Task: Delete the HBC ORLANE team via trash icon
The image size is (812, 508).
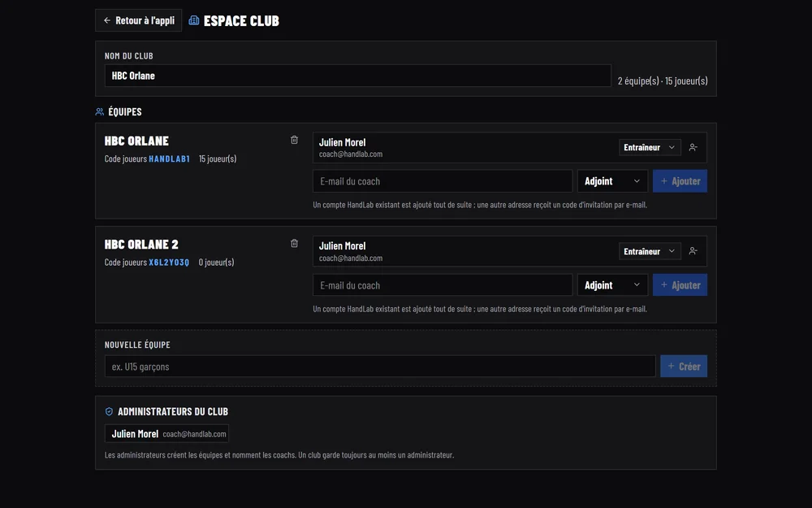Action: point(294,140)
